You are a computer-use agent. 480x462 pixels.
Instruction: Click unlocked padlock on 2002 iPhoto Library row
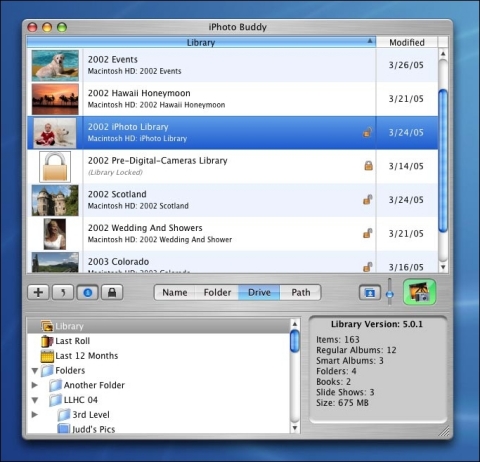click(x=367, y=133)
